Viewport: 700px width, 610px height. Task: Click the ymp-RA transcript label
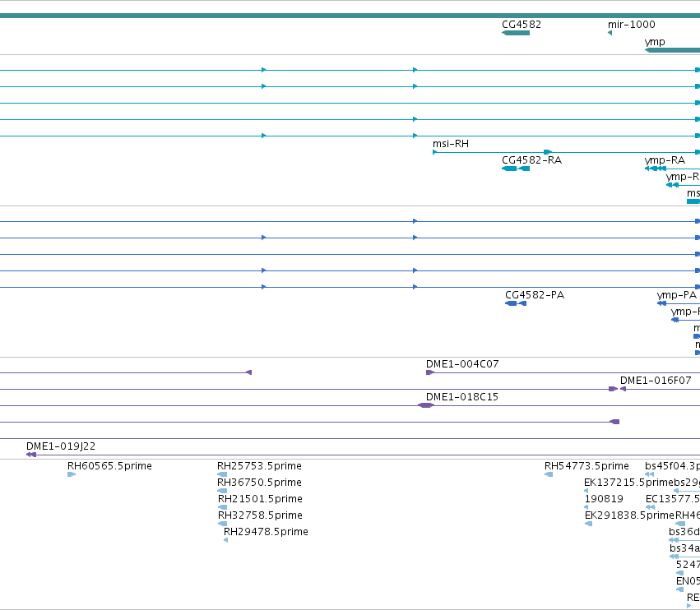(x=665, y=160)
